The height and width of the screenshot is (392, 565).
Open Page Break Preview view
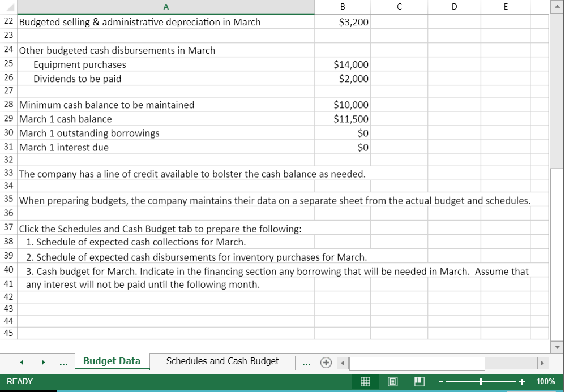(x=419, y=381)
